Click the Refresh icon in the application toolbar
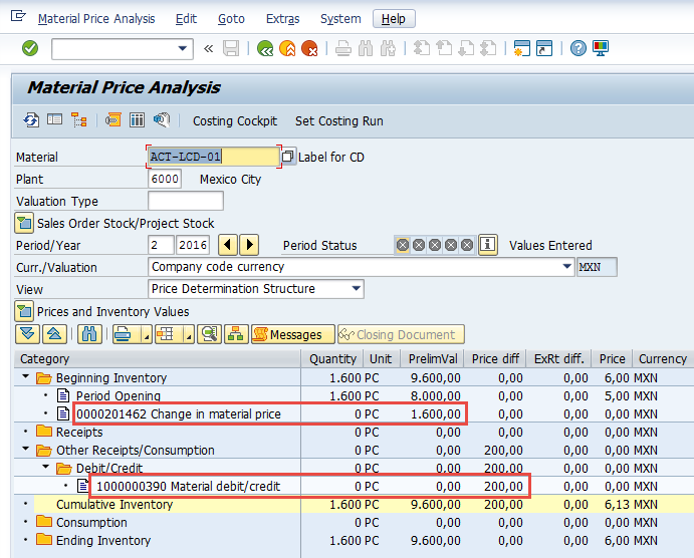 tap(31, 120)
